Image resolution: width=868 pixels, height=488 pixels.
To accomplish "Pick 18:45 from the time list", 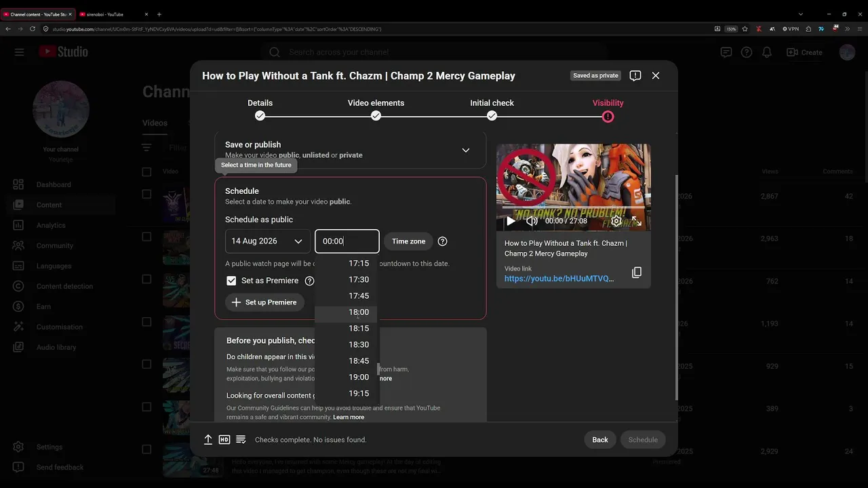I will click(x=347, y=361).
